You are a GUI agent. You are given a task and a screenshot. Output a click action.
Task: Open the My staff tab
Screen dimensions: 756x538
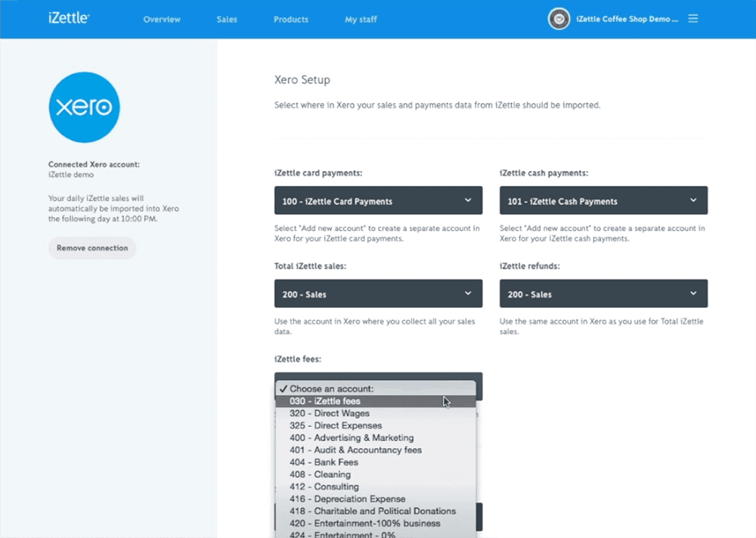click(x=361, y=20)
